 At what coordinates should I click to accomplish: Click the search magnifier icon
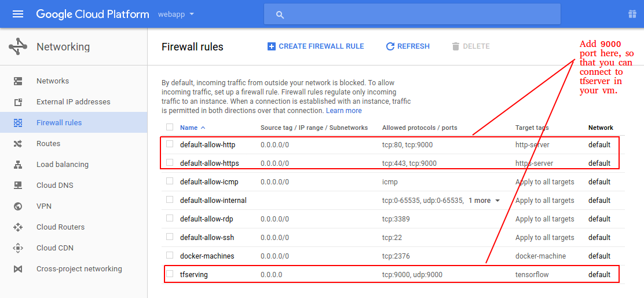click(280, 15)
